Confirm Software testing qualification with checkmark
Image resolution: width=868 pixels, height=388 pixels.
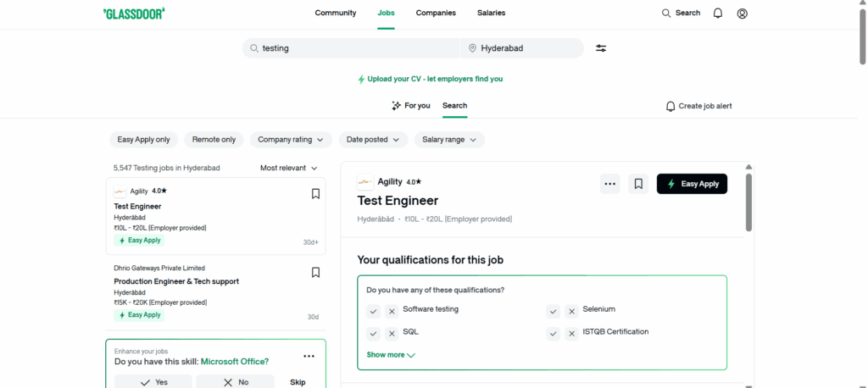pyautogui.click(x=374, y=311)
